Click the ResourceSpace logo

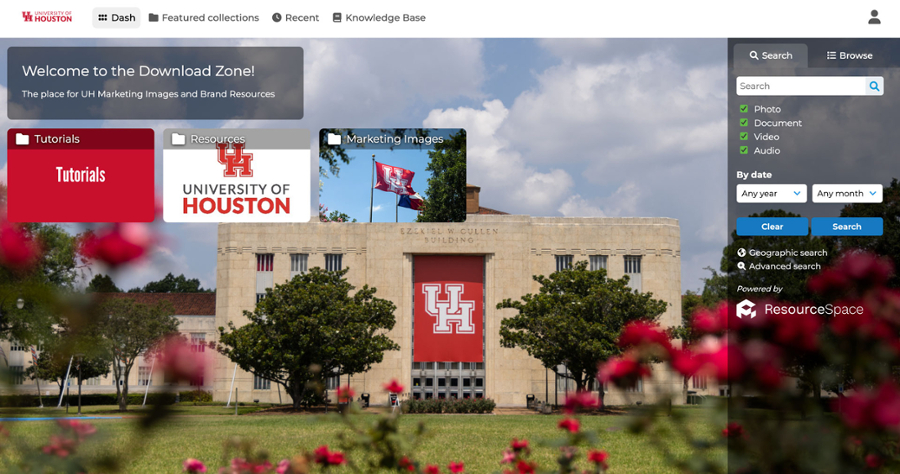tap(799, 309)
